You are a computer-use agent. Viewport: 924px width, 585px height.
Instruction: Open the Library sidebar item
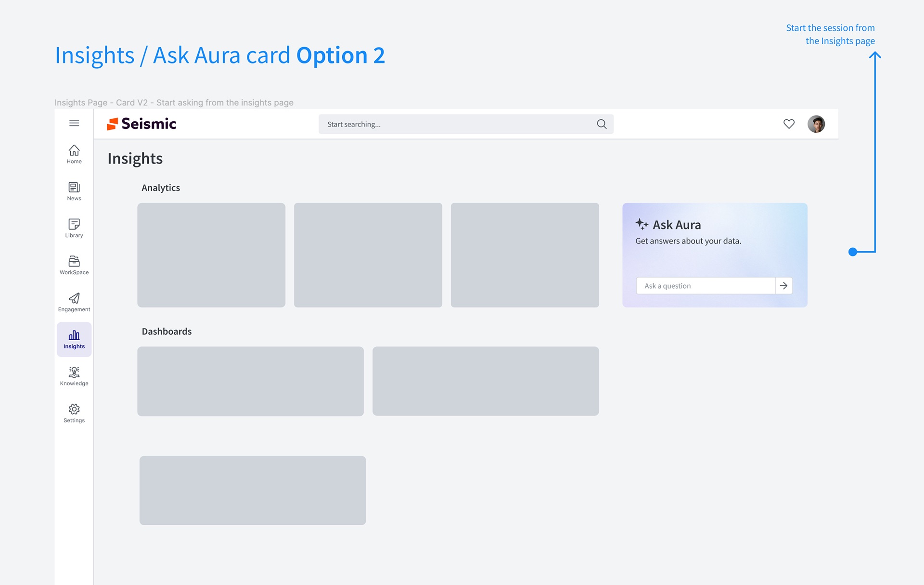[x=74, y=229]
